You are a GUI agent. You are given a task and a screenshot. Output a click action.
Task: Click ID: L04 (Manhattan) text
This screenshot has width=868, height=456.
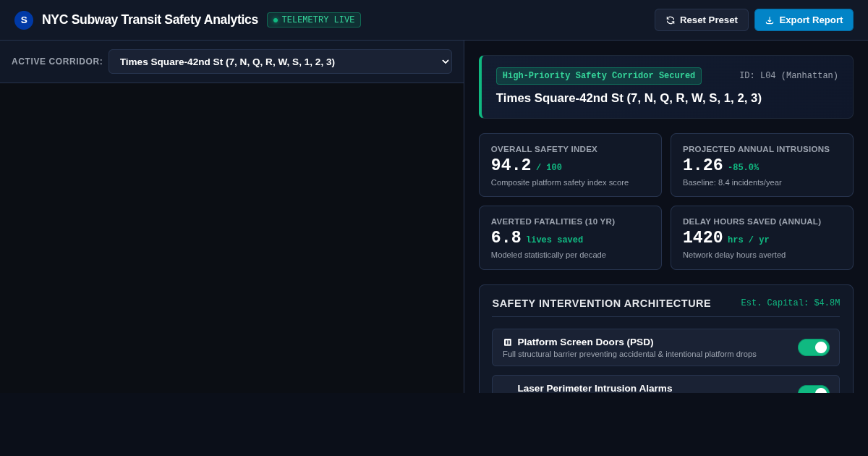coord(788,76)
